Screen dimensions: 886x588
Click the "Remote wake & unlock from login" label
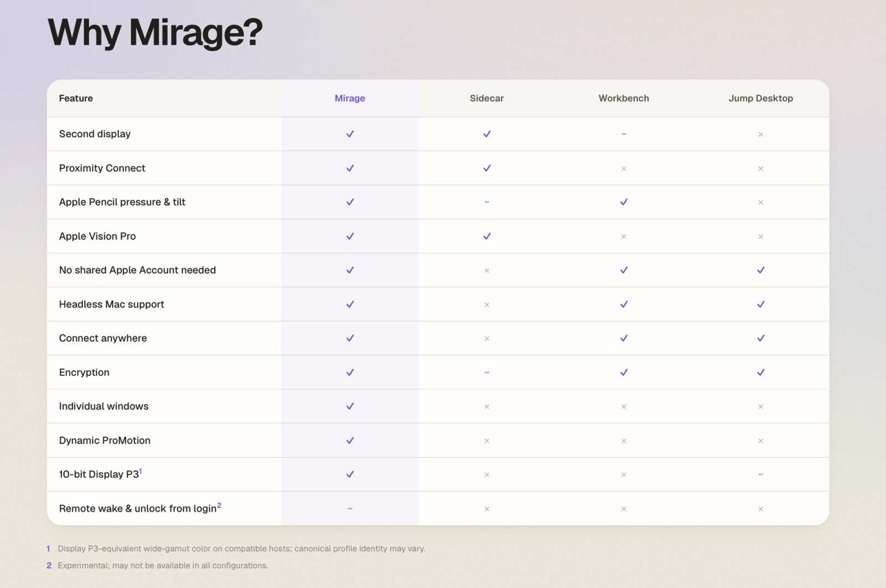point(137,509)
